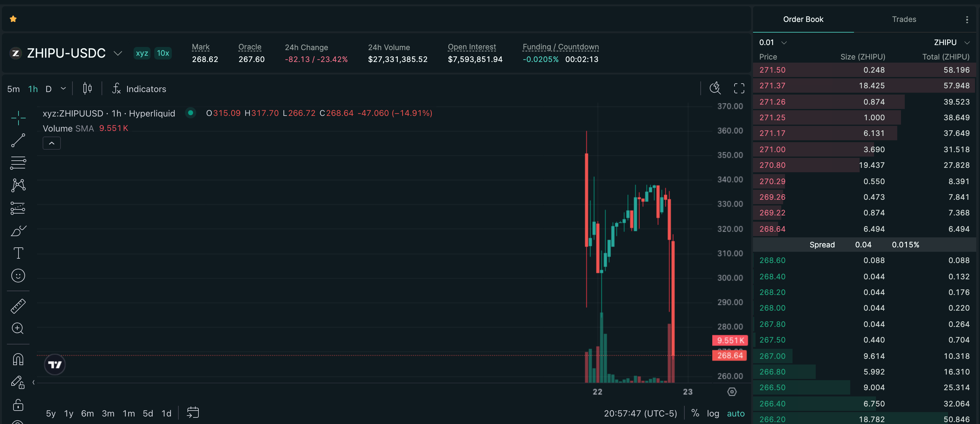The height and width of the screenshot is (424, 980).
Task: Open the ZHIPU size unit dropdown
Action: click(x=952, y=43)
